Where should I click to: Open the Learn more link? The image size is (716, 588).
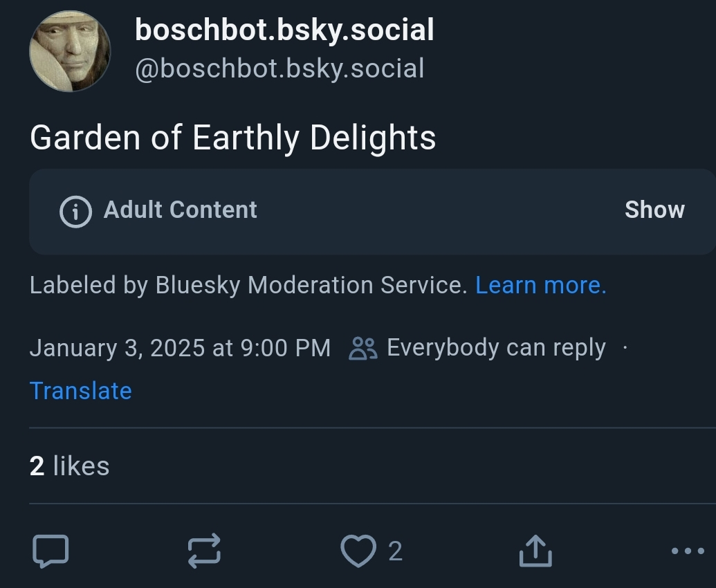[541, 285]
